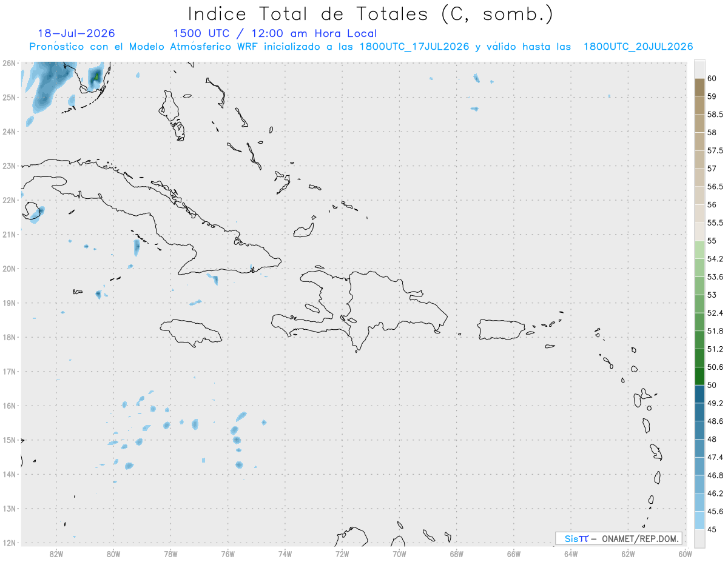The image size is (728, 562).
Task: Click the color scale value 53.6
Action: click(715, 277)
